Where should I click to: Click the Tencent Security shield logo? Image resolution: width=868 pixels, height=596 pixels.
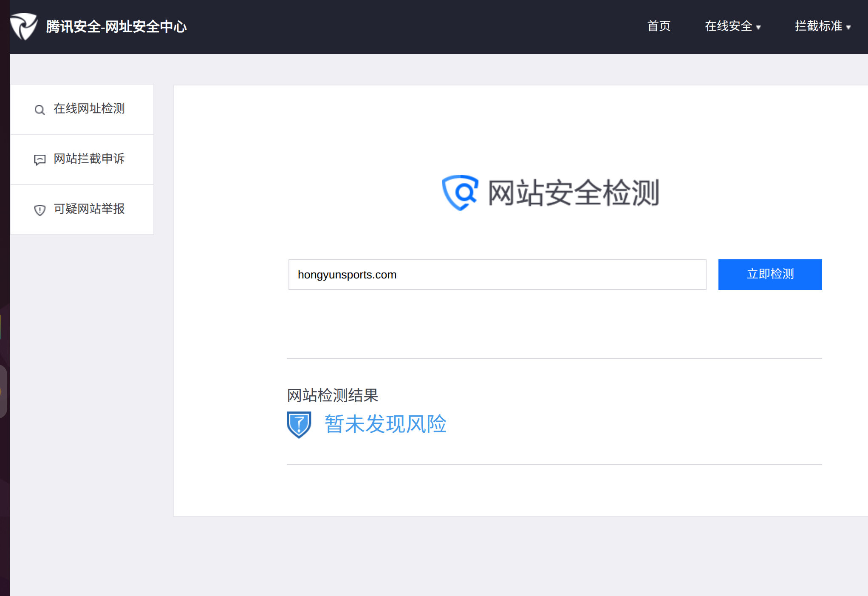coord(24,26)
